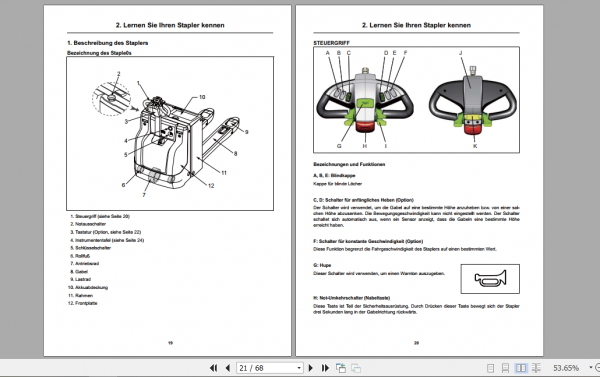
Task: Click list item '9. Lastrad'
Action: 80,279
